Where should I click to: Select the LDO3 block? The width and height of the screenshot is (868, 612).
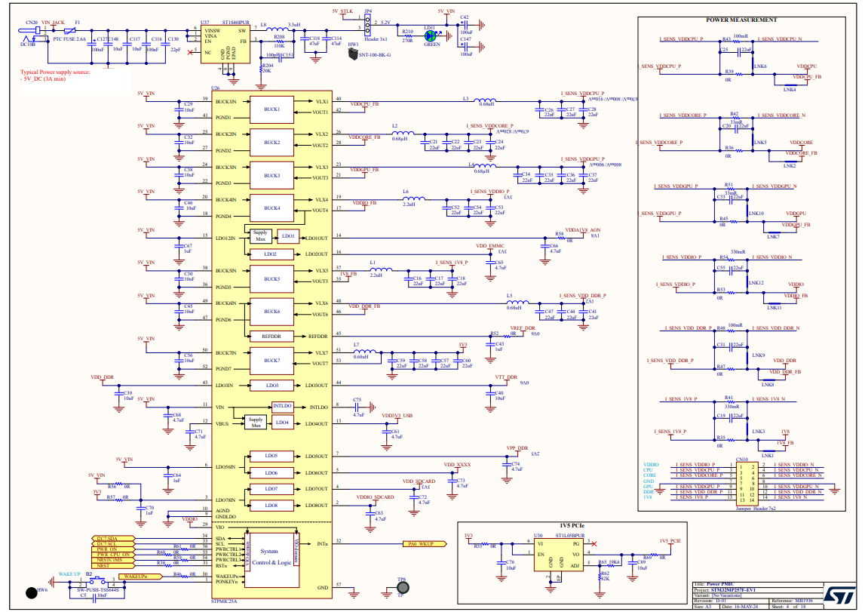pyautogui.click(x=271, y=386)
